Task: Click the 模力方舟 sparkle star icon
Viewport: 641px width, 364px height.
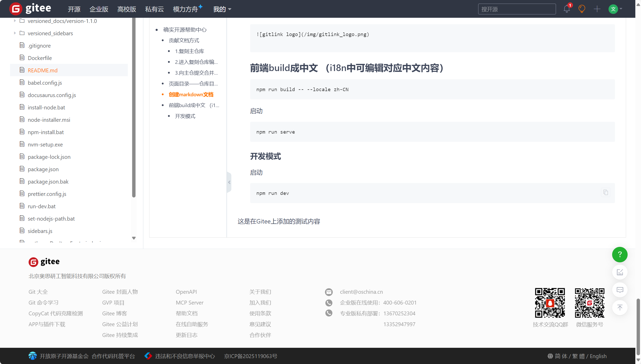Action: tap(200, 6)
